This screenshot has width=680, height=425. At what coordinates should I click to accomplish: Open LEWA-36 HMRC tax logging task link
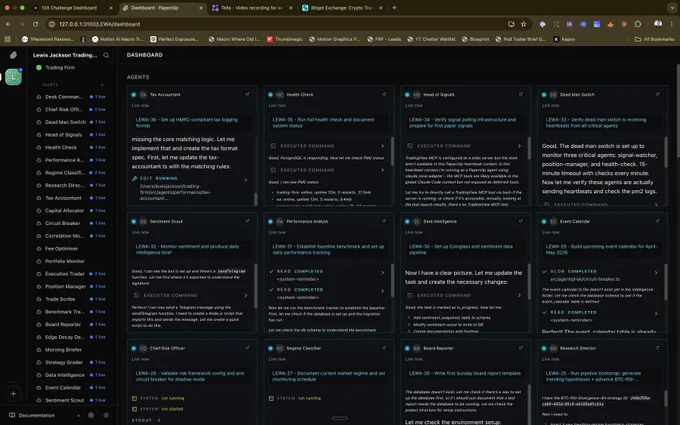186,122
